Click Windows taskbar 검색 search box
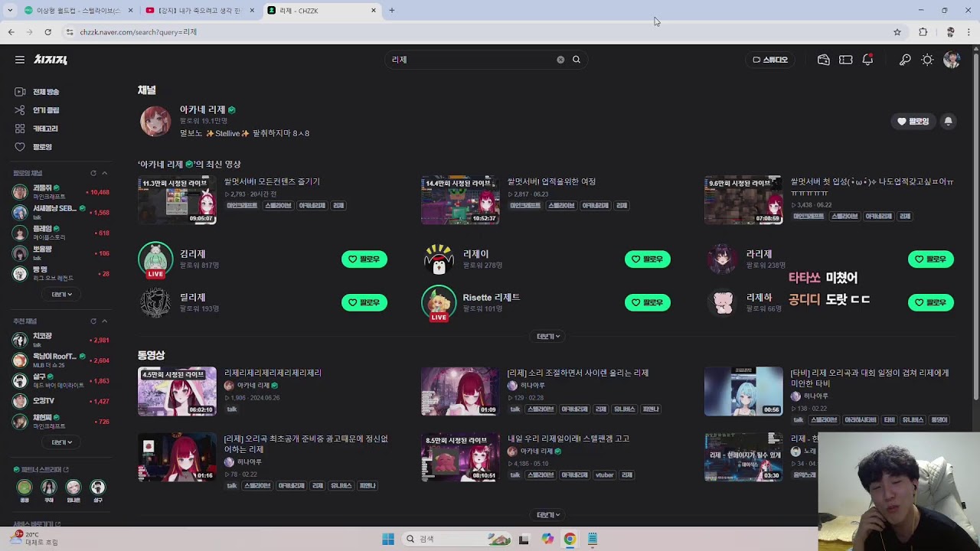Viewport: 980px width, 551px height. (457, 539)
